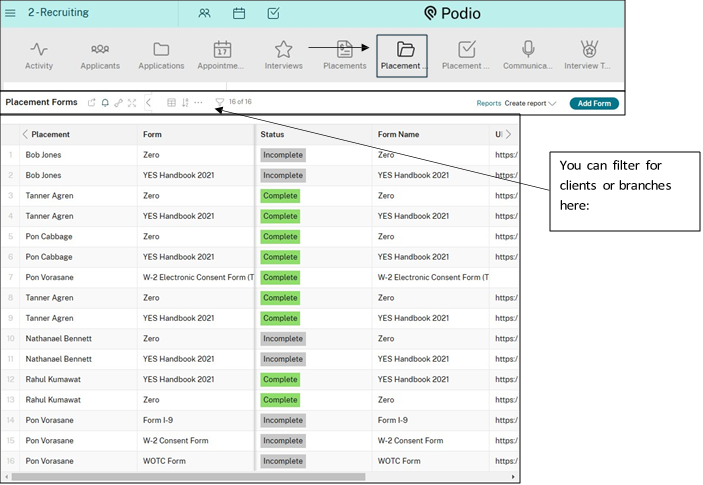Sort by the Form Name column header
The height and width of the screenshot is (485, 703).
(x=398, y=134)
